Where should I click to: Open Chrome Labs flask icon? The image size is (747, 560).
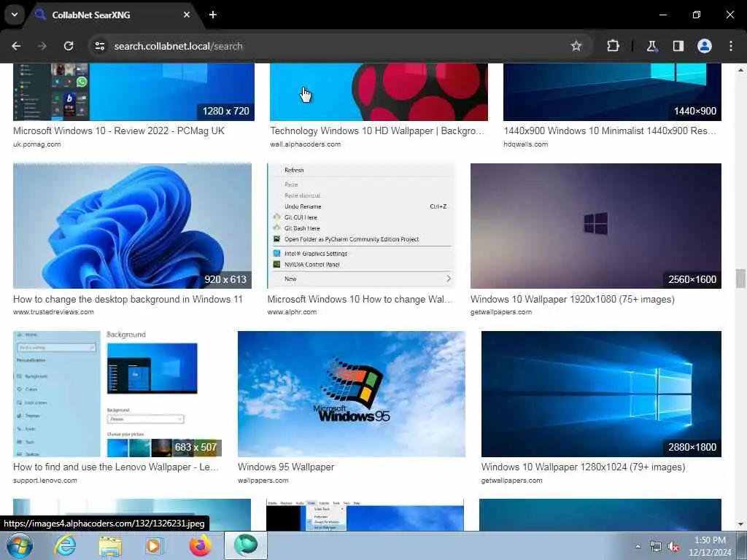(651, 46)
